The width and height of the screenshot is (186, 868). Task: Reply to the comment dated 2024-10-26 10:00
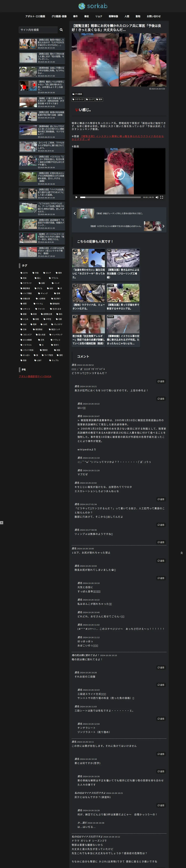[x=161, y=561]
